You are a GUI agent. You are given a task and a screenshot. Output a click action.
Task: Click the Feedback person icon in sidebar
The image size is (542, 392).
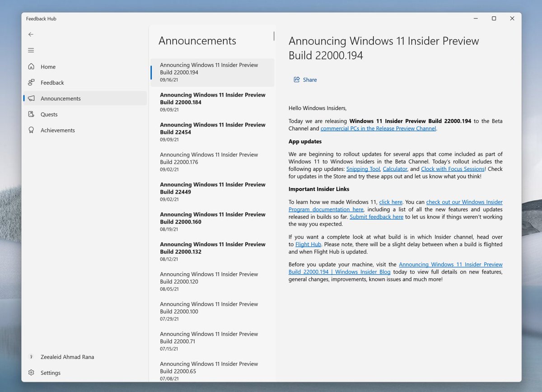31,82
